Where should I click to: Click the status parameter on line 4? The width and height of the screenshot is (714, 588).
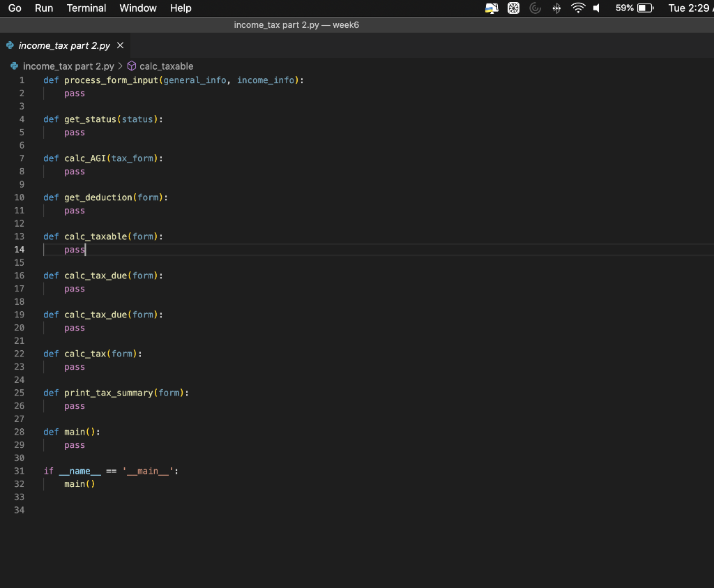point(137,119)
